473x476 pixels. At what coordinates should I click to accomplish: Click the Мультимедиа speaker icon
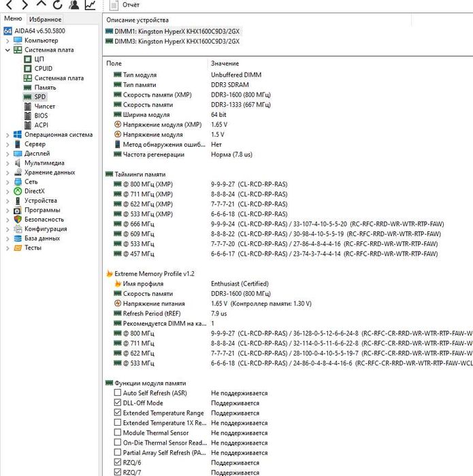[18, 163]
